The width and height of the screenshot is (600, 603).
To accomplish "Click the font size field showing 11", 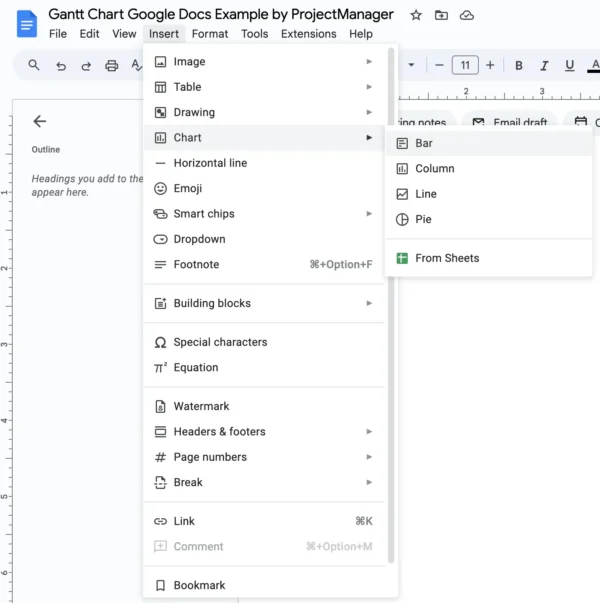I will click(465, 65).
